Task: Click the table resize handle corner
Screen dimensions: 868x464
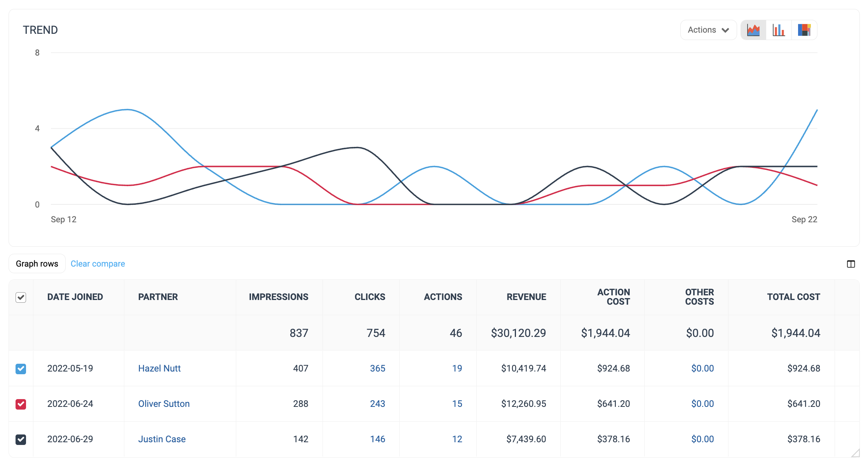Action: click(x=855, y=453)
